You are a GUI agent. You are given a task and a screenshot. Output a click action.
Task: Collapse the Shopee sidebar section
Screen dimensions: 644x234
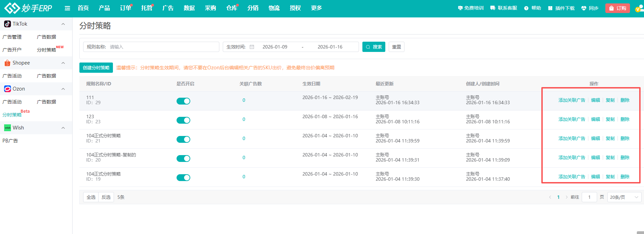[x=63, y=63]
